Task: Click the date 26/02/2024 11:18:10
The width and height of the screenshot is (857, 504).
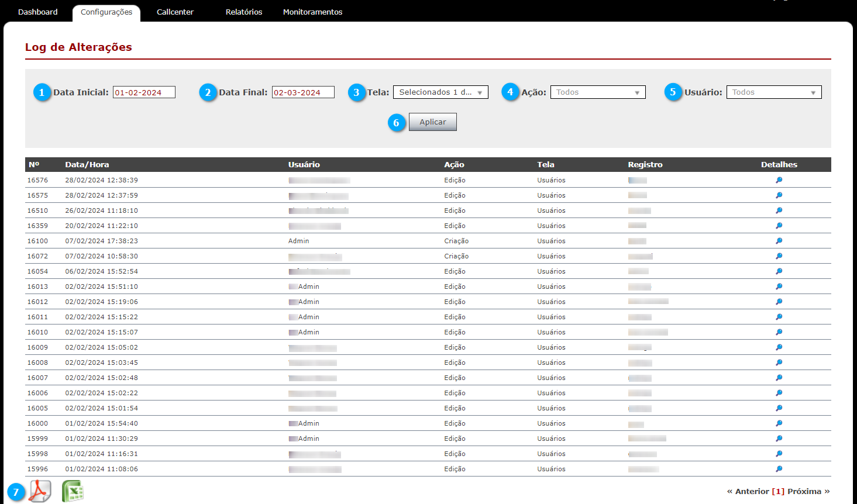Action: (x=102, y=210)
